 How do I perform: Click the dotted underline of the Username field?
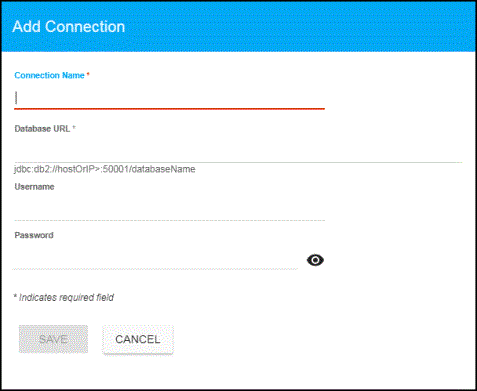pos(169,220)
